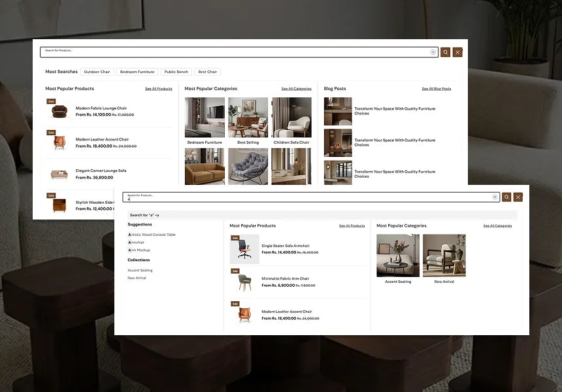The image size is (562, 392).
Task: Close the lower search panel with X button
Action: (x=518, y=197)
